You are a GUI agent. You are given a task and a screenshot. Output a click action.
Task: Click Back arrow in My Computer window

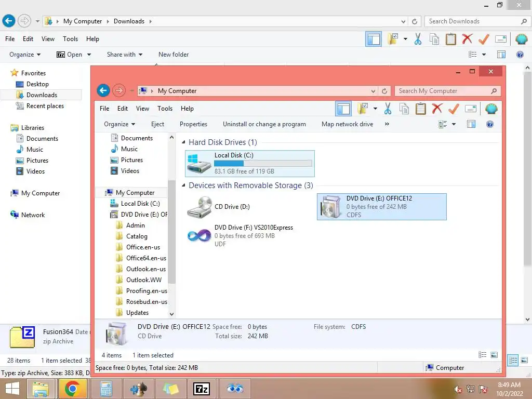coord(103,90)
